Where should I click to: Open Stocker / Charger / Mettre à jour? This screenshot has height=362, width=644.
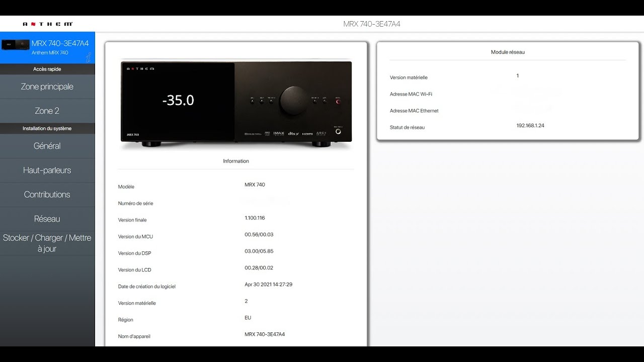tap(47, 243)
